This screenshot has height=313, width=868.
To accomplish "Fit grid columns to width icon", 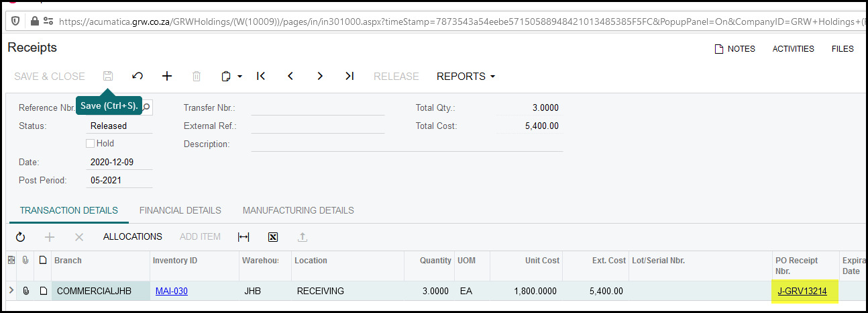I will point(243,236).
